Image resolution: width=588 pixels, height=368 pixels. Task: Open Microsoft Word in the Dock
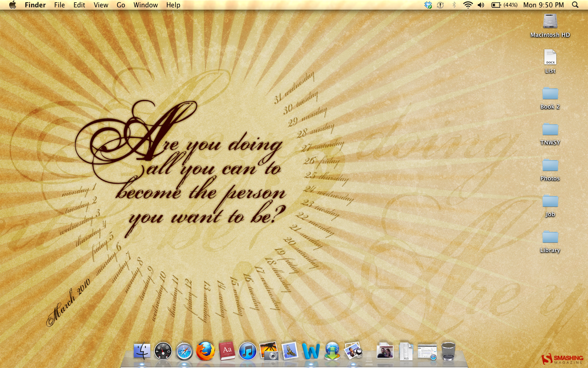311,351
